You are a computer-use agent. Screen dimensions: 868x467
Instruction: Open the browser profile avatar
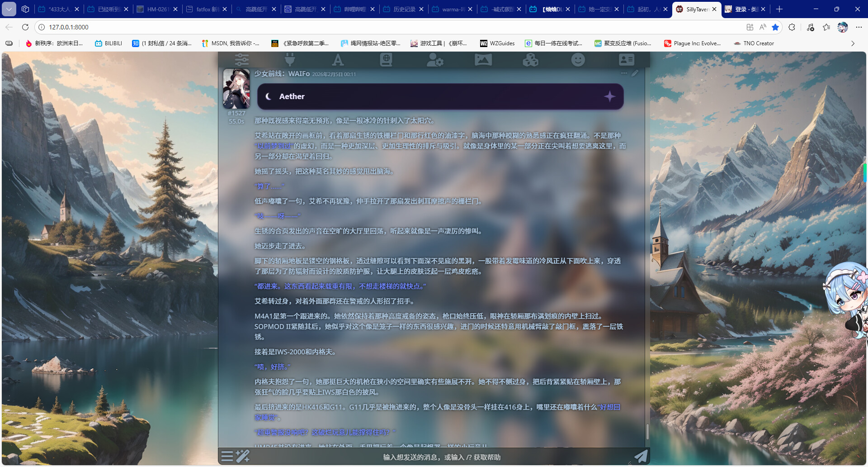tap(842, 27)
